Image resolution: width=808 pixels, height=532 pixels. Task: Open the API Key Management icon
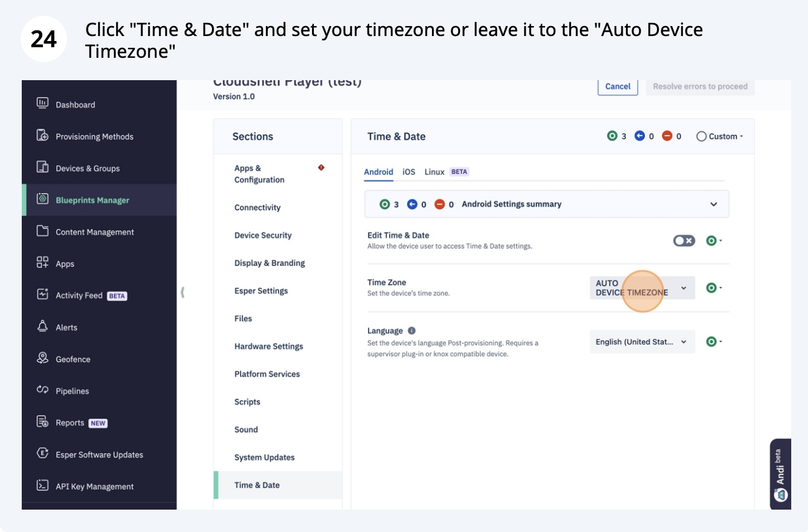(42, 485)
